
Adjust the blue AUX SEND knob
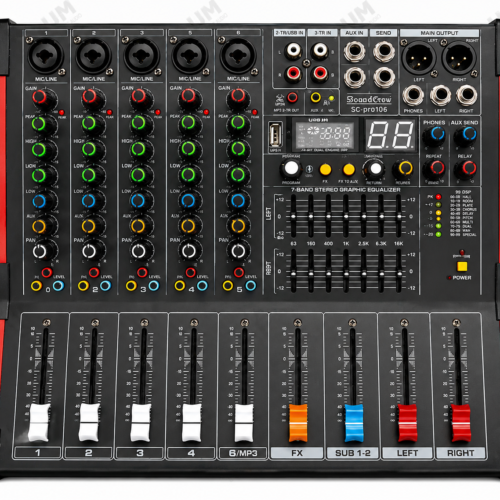[466, 136]
